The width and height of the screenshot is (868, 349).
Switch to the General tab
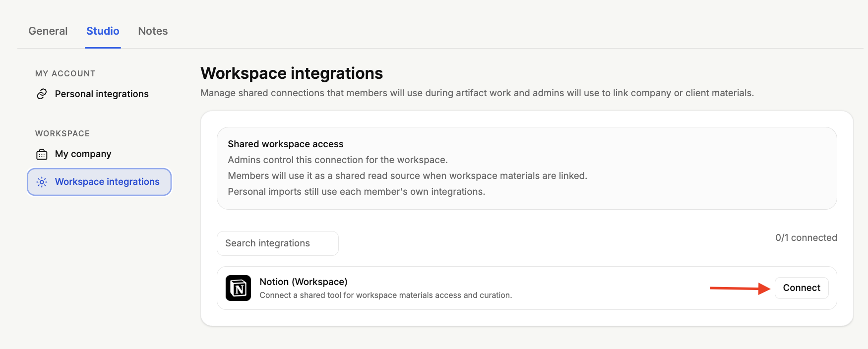point(48,31)
